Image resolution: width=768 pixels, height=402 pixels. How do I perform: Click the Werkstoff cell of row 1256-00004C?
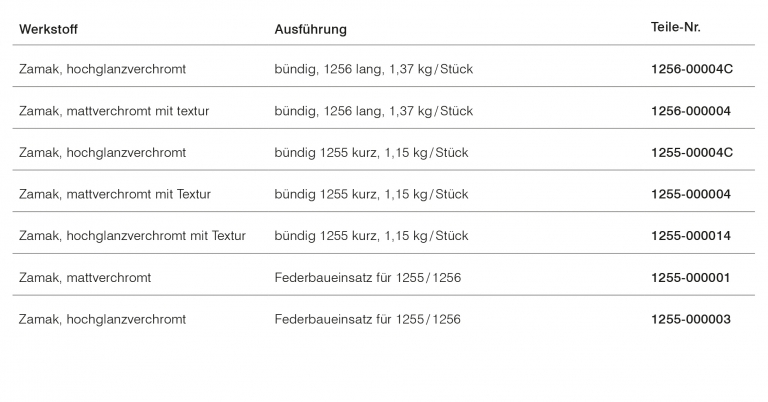(102, 69)
